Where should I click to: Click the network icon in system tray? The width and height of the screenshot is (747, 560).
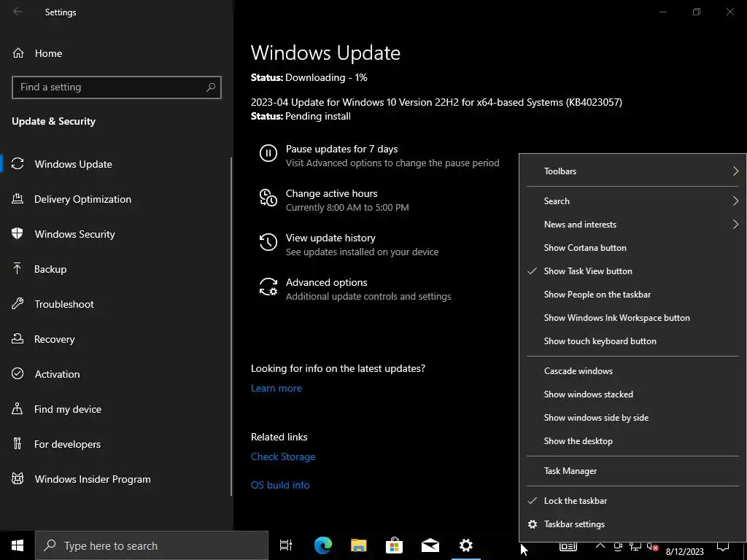(635, 547)
